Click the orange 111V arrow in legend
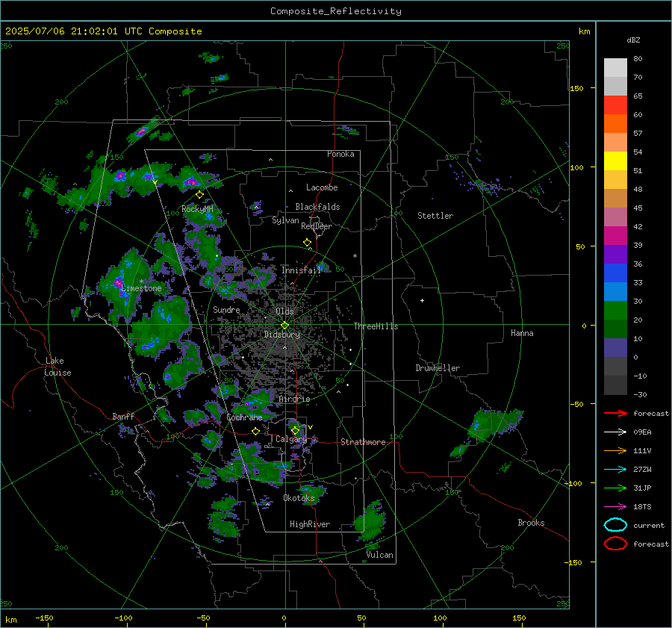Screen dimensions: 672x628 tap(615, 450)
